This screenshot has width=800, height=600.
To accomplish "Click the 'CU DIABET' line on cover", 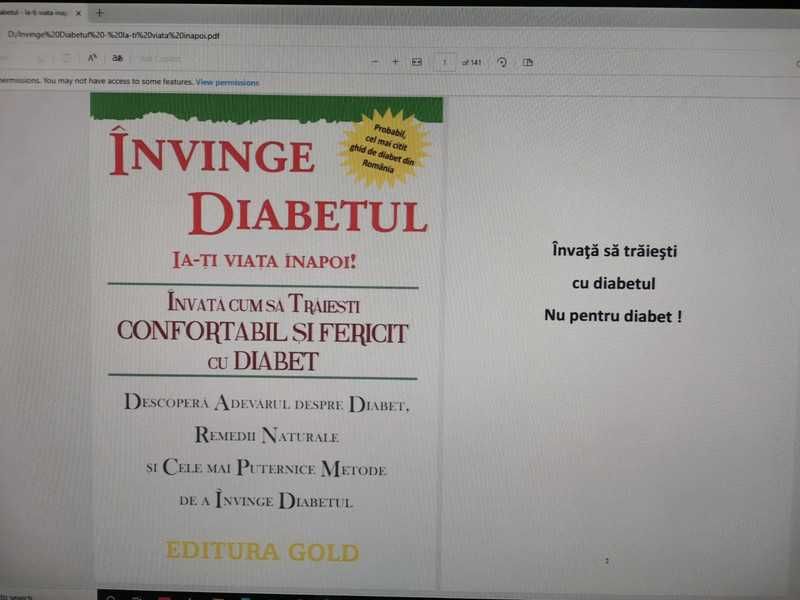I will [x=263, y=361].
